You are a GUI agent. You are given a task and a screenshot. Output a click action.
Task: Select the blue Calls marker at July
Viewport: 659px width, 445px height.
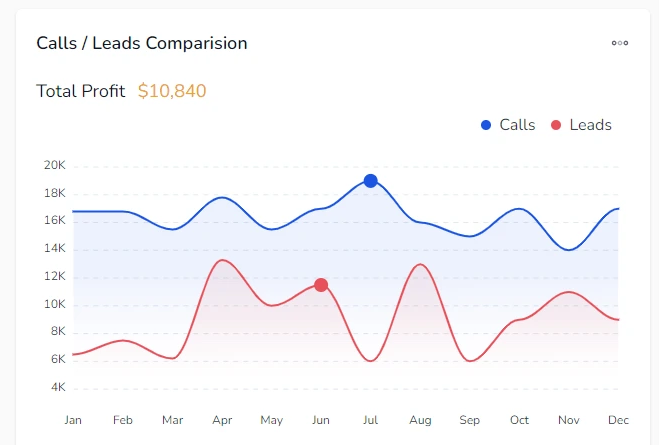click(371, 181)
